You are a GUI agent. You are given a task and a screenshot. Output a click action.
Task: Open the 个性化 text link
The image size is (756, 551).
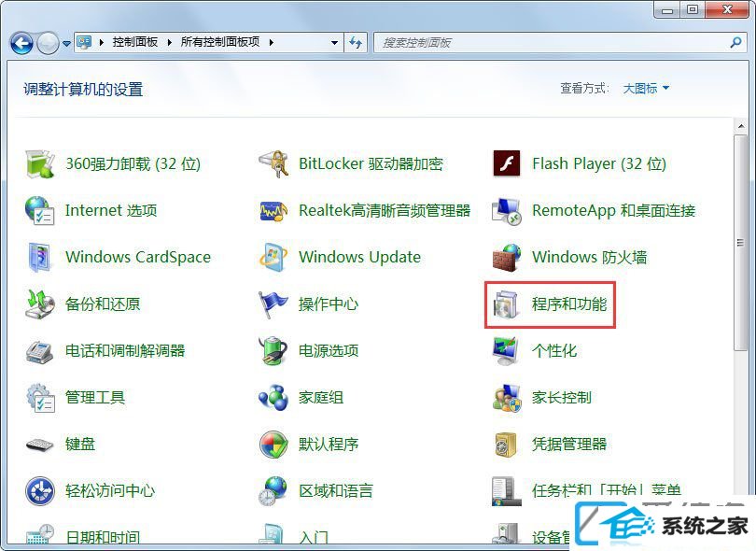(554, 351)
